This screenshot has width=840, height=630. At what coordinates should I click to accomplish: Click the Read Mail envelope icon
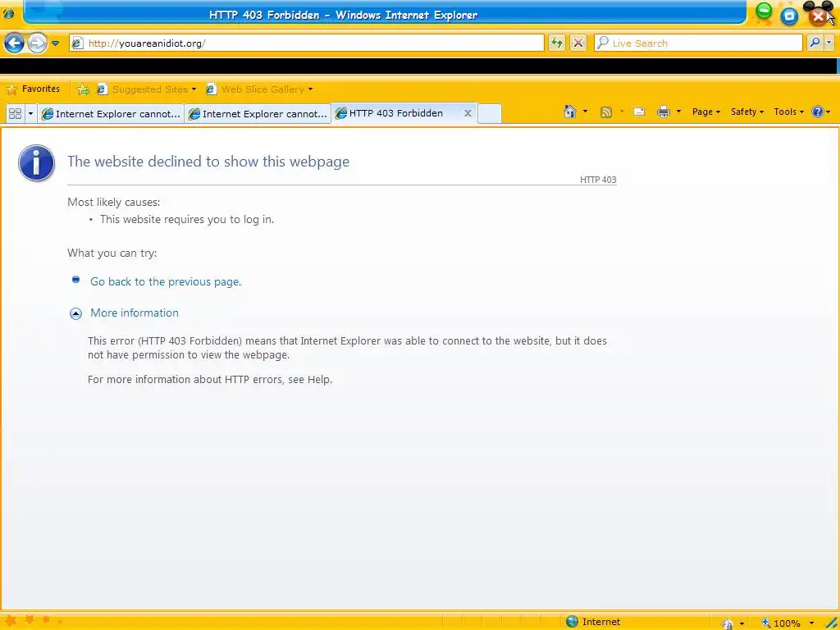639,112
